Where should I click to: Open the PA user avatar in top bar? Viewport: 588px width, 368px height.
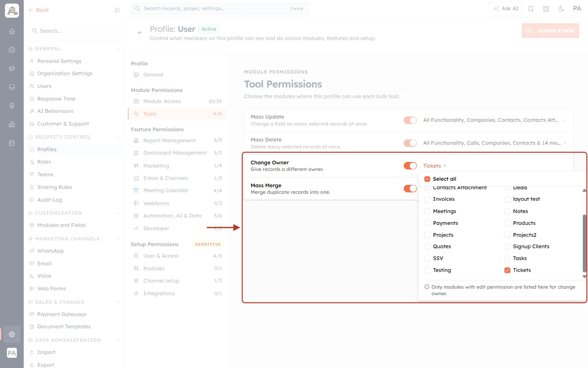click(577, 9)
